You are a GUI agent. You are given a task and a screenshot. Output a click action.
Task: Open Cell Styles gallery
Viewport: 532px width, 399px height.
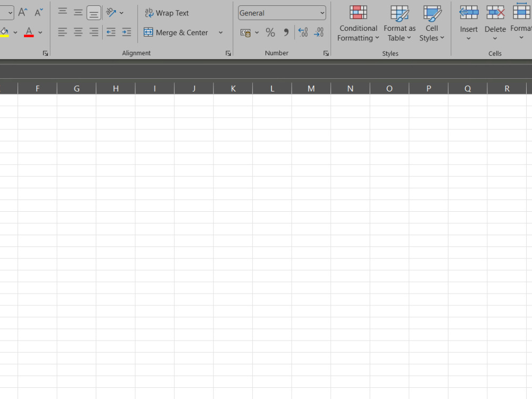[x=432, y=23]
